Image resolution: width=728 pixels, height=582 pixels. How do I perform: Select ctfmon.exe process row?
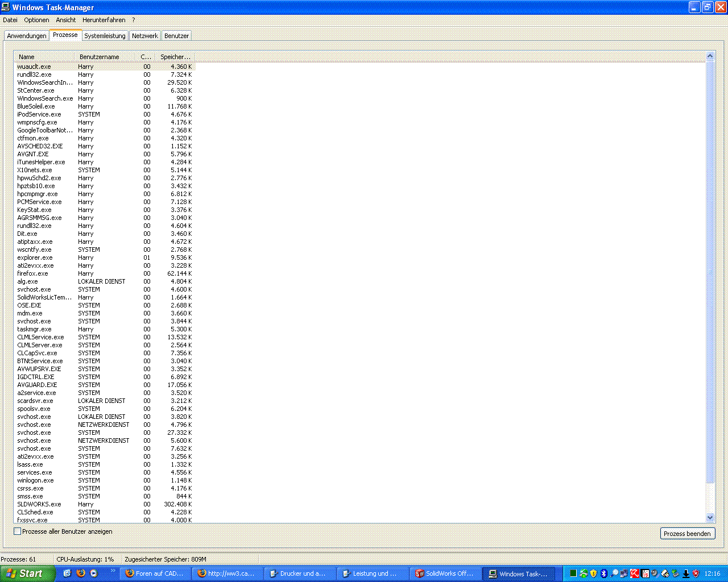click(x=105, y=138)
